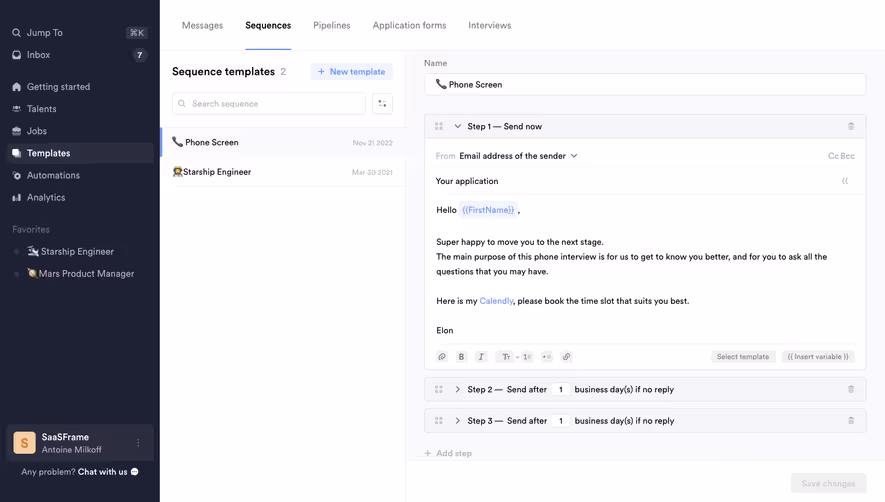Edit Step 3 business days number
The image size is (885, 502).
tap(560, 421)
